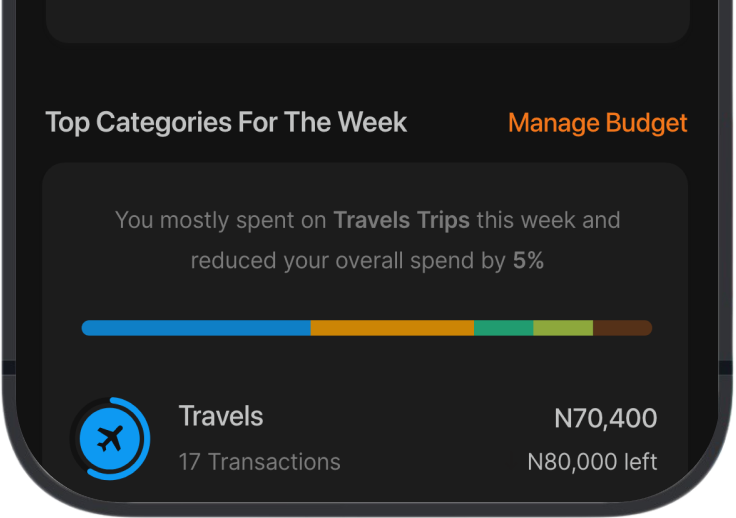Click the word Week in section heading

coord(372,123)
